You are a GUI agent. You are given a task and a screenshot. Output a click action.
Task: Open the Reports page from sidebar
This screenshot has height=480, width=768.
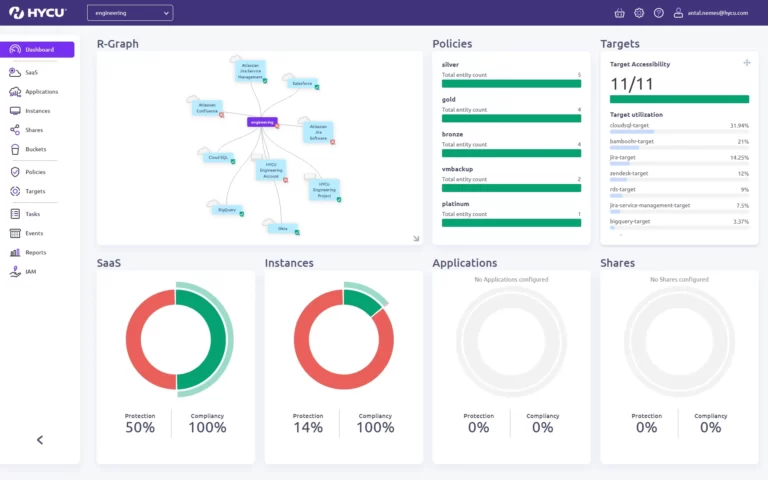[35, 252]
